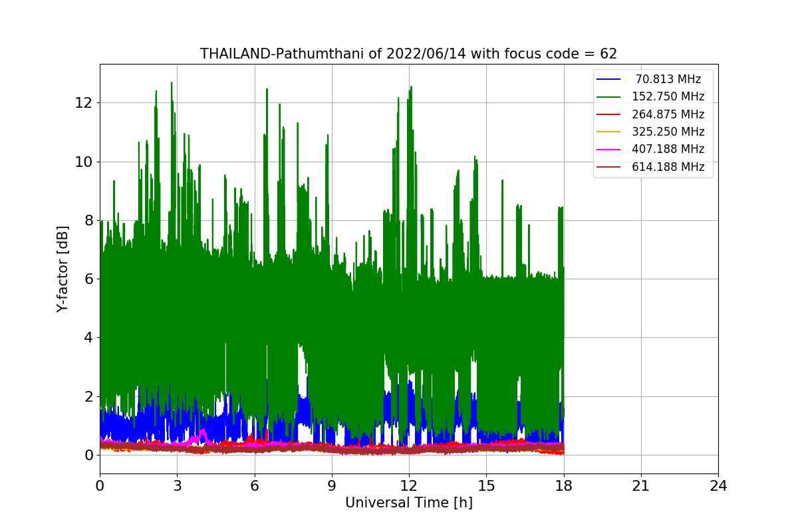Click the orange legend line sample
The height and width of the screenshot is (532, 798).
(608, 132)
